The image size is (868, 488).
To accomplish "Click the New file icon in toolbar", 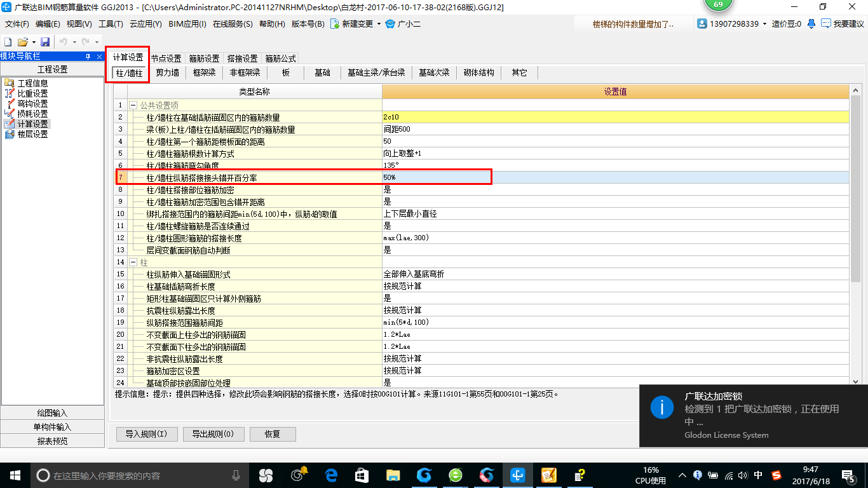I will 8,41.
